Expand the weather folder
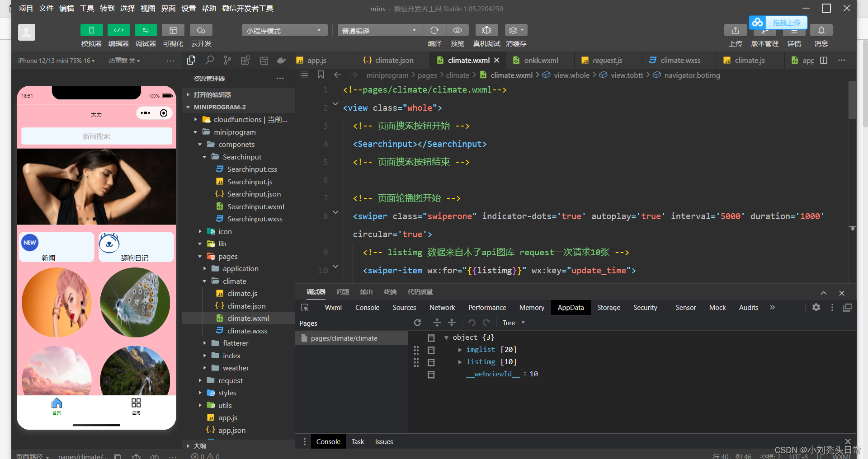This screenshot has width=868, height=459. (x=204, y=368)
